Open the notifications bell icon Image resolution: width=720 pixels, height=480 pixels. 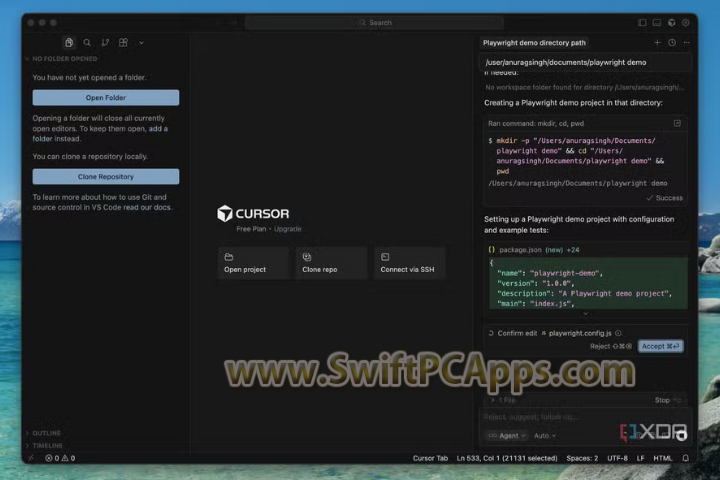686,458
